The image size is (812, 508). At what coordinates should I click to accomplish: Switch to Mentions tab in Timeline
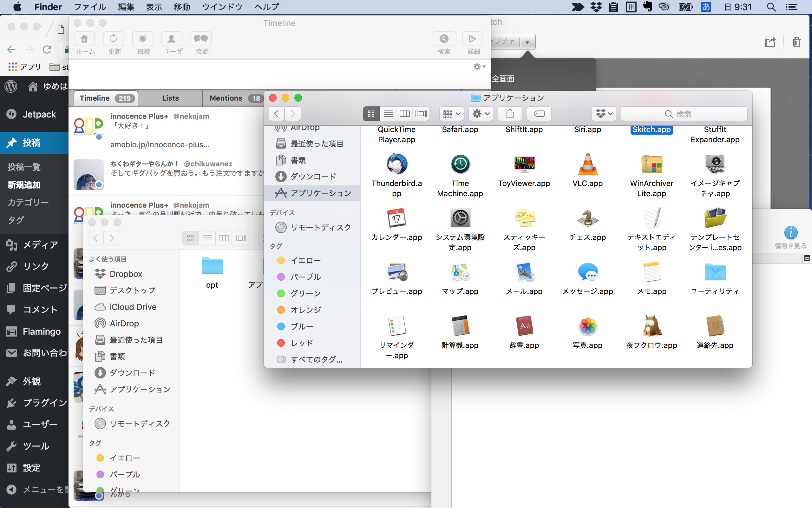point(233,98)
